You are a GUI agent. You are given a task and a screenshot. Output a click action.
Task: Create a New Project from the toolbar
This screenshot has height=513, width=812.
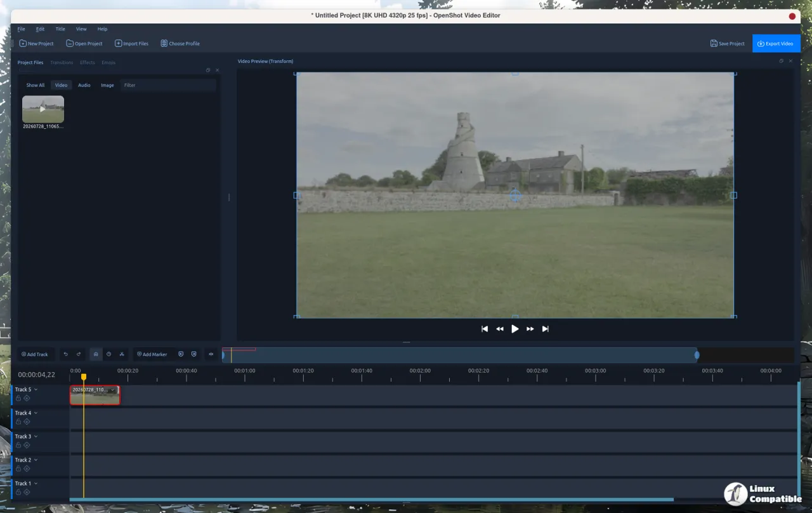point(36,44)
